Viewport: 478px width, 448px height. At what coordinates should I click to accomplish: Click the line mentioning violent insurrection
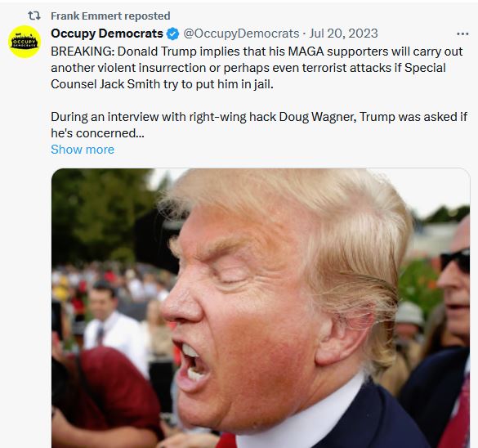pos(248,68)
